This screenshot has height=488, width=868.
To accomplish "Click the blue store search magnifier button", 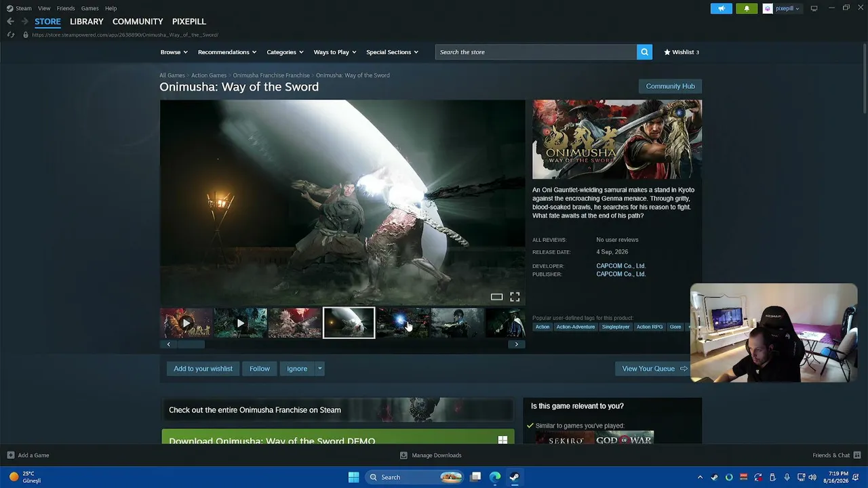I will (x=644, y=52).
